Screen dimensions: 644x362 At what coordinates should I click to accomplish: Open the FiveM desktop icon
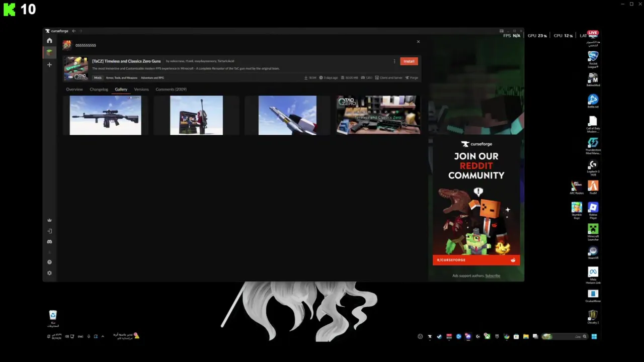(x=593, y=188)
